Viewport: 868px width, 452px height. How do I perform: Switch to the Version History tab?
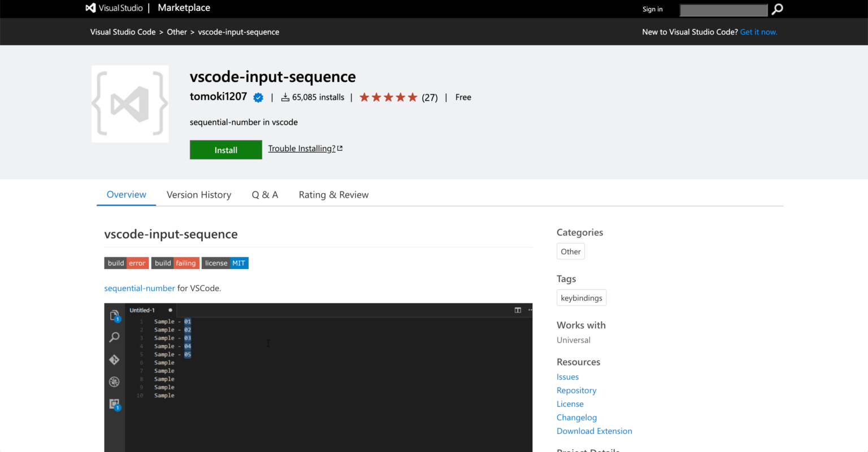[x=199, y=194]
